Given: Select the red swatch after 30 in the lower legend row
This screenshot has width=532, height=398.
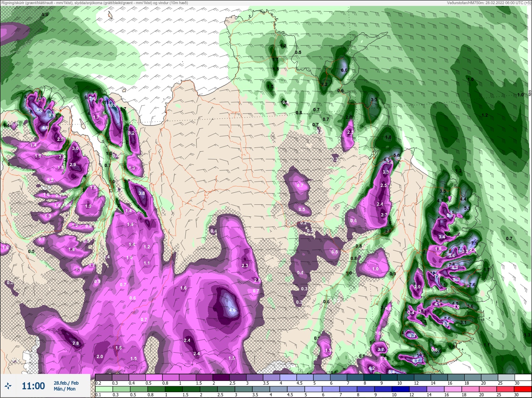Looking at the screenshot, I should coord(523,389).
